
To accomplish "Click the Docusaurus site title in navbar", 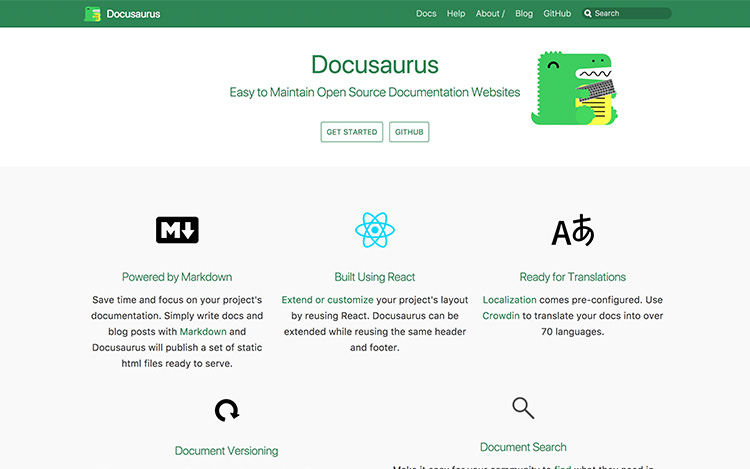I will click(133, 14).
